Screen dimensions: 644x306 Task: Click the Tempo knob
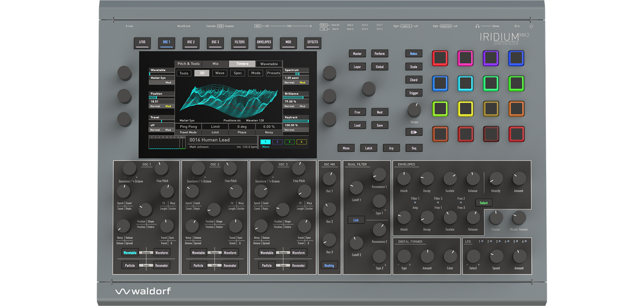coord(414,110)
